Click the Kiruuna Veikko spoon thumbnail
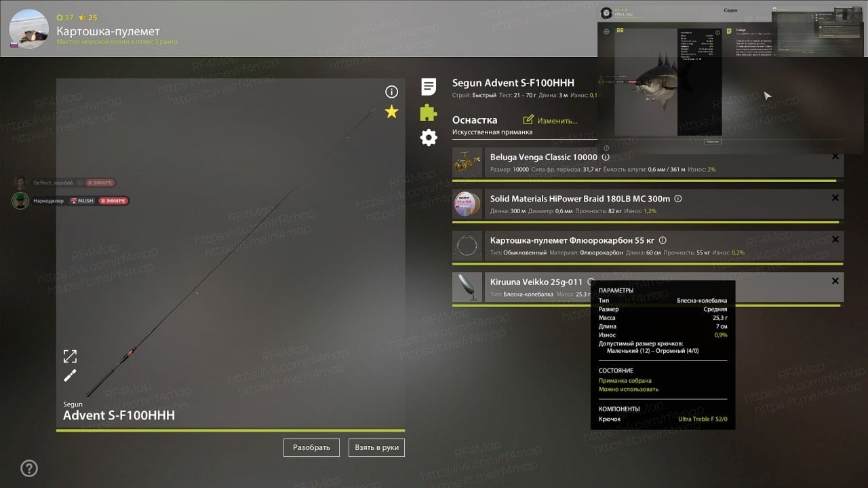This screenshot has width=868, height=488. tap(467, 287)
